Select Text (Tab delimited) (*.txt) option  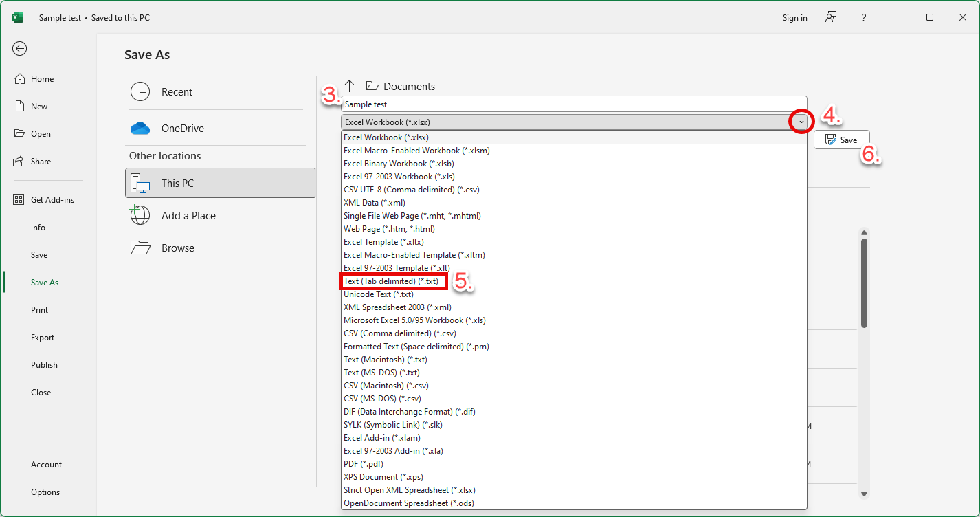point(391,281)
